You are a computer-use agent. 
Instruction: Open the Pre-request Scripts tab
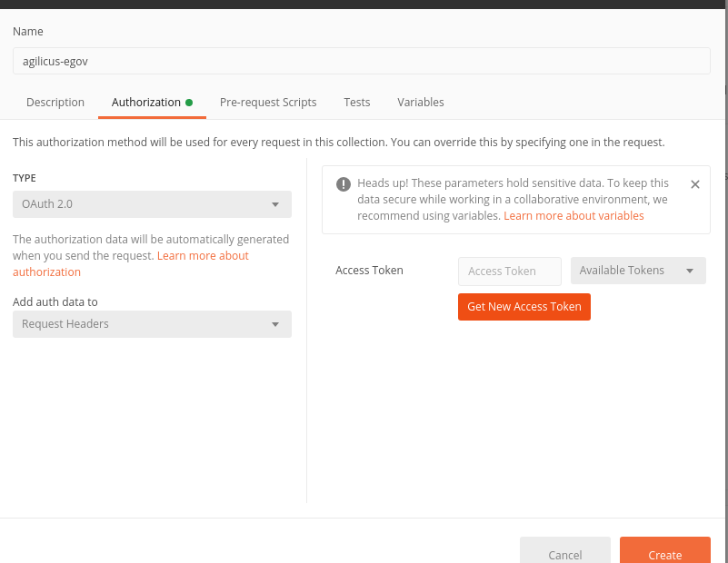268,103
